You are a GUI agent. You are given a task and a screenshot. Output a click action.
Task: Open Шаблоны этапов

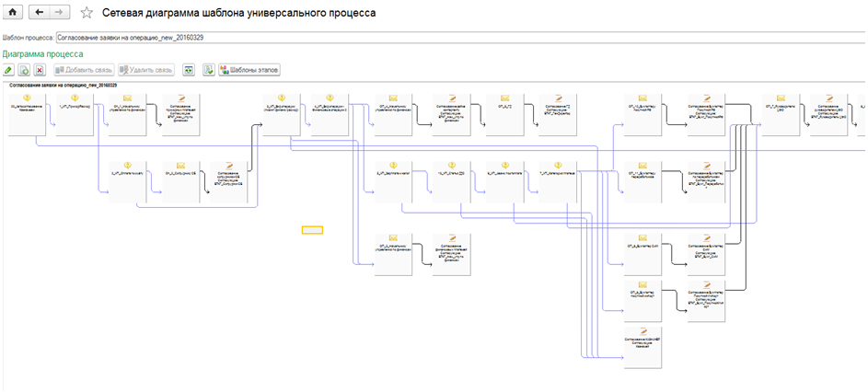pyautogui.click(x=249, y=70)
